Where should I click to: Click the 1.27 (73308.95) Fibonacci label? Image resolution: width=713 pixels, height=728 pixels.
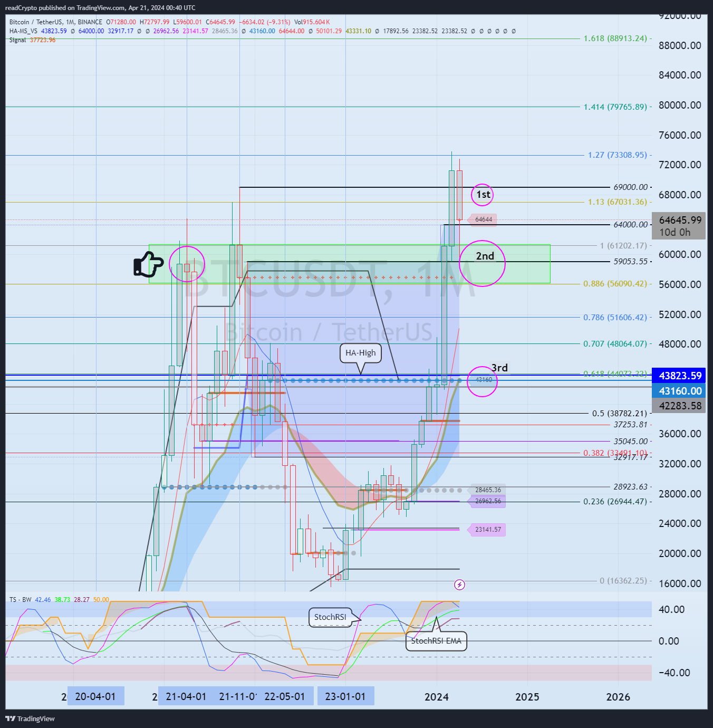click(617, 155)
